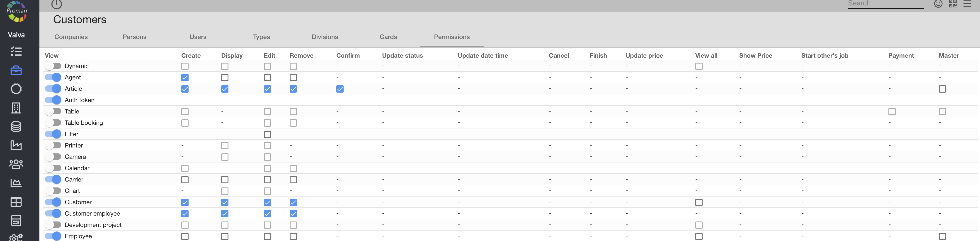Uncheck Article Confirm checkbox
Viewport: 980px width, 241px height.
pyautogui.click(x=340, y=89)
